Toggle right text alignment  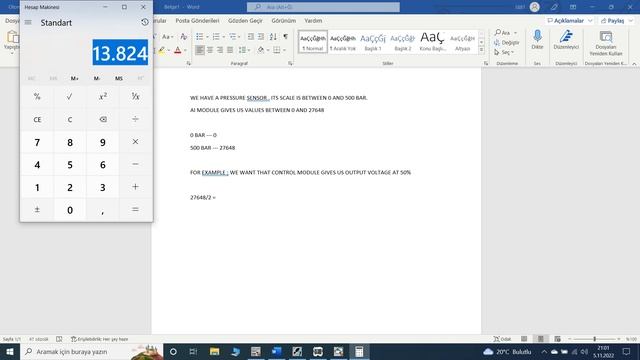point(220,50)
